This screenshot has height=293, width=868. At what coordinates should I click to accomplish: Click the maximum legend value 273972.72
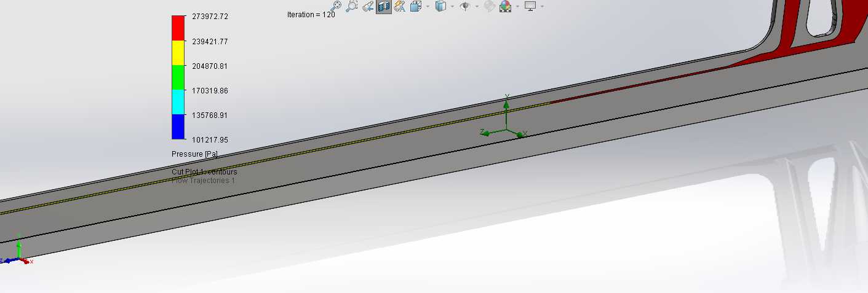tap(210, 17)
